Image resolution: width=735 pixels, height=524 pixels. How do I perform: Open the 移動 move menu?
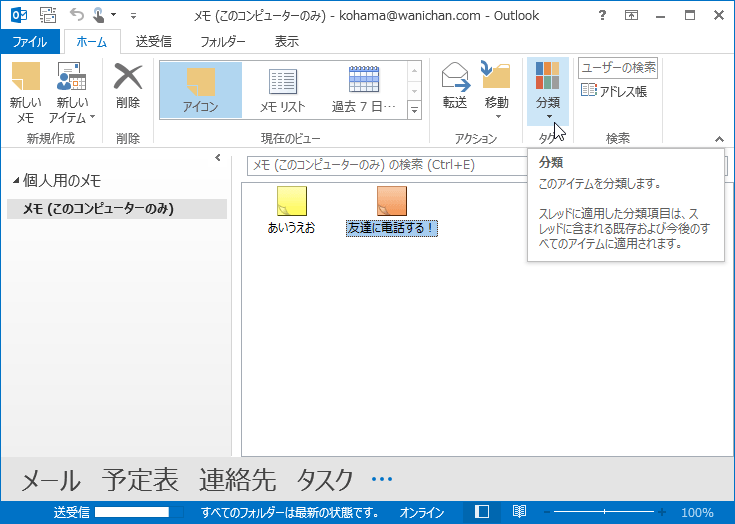(496, 90)
